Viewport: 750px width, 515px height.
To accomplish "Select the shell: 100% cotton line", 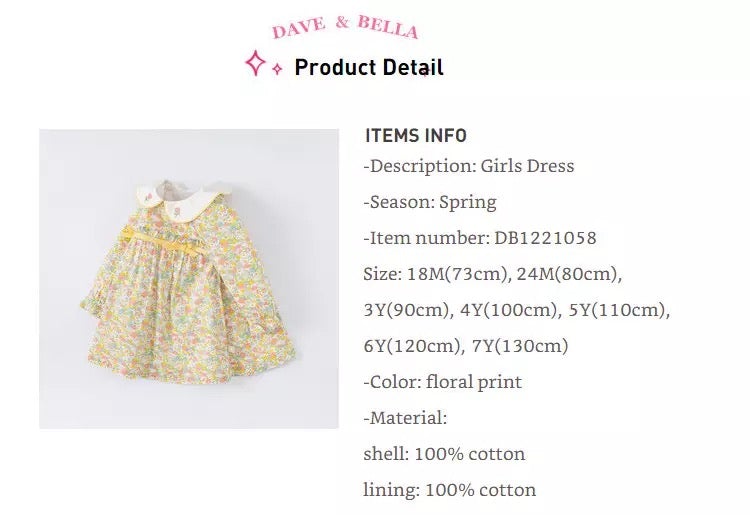I will pyautogui.click(x=444, y=454).
